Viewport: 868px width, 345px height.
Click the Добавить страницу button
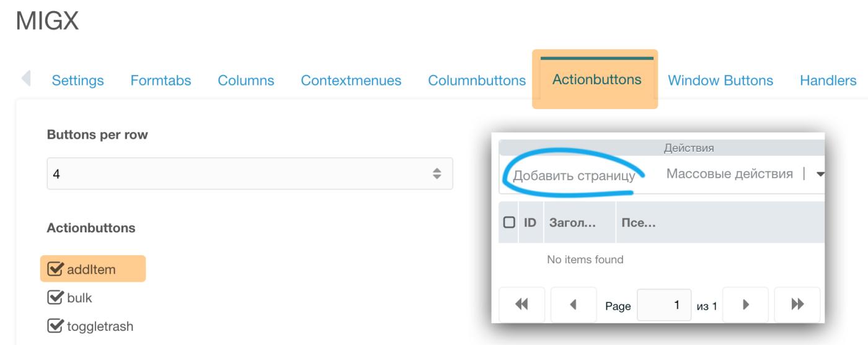tap(574, 175)
